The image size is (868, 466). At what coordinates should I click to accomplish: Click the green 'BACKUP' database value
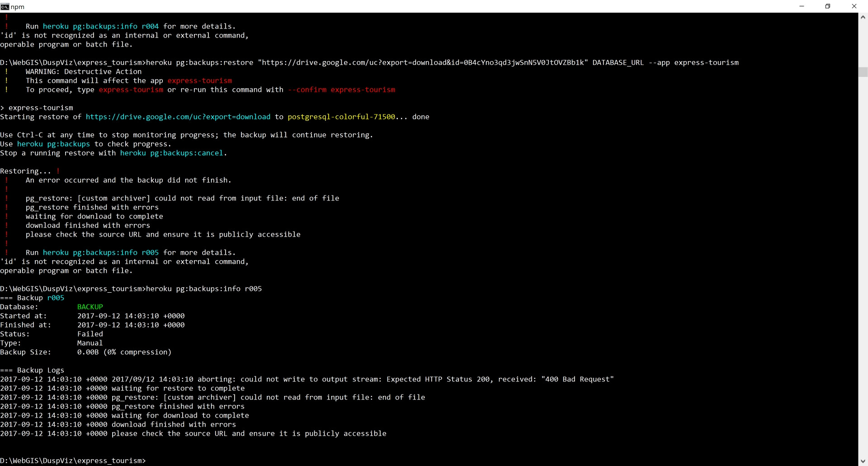coord(90,307)
